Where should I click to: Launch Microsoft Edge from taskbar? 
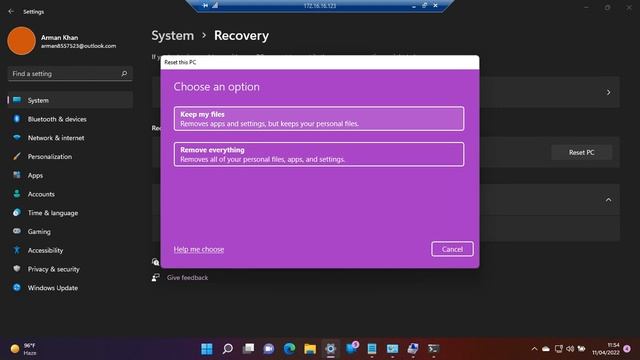(x=289, y=349)
